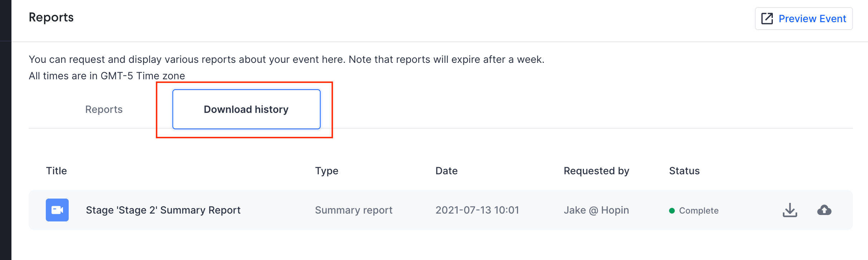
Task: Click the Stage 'Stage 2' Summary Report title
Action: coord(163,210)
